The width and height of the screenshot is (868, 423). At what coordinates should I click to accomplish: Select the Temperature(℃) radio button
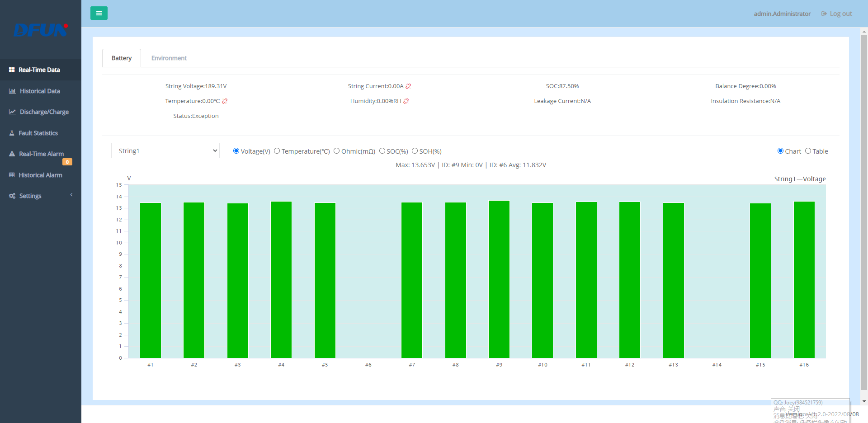pos(277,151)
